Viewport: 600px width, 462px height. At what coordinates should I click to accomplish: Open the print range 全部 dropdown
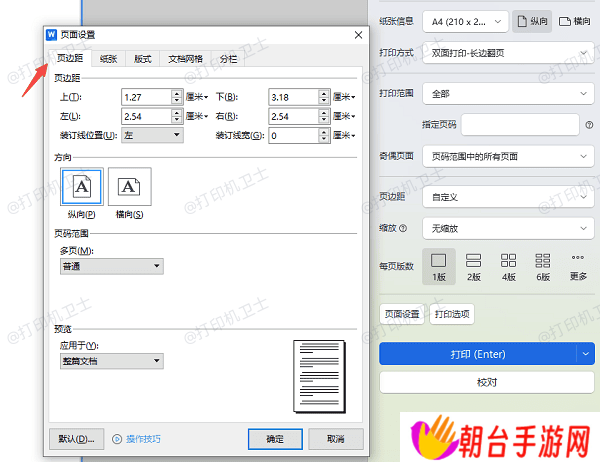point(508,94)
